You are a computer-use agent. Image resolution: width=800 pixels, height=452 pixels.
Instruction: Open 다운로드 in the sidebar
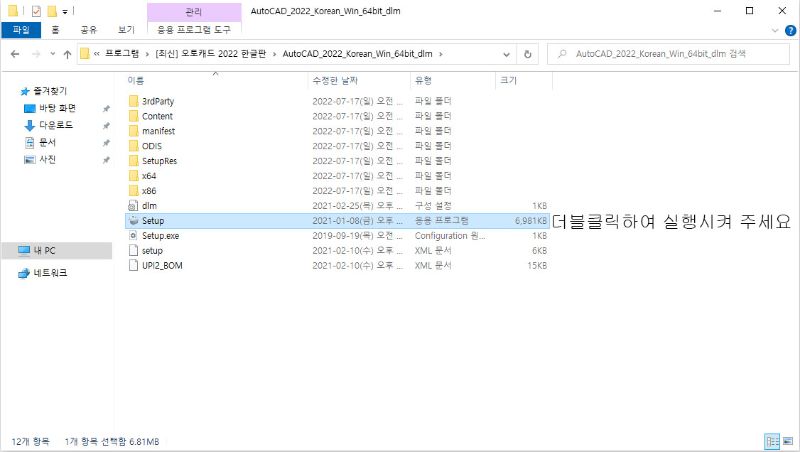tap(55, 125)
